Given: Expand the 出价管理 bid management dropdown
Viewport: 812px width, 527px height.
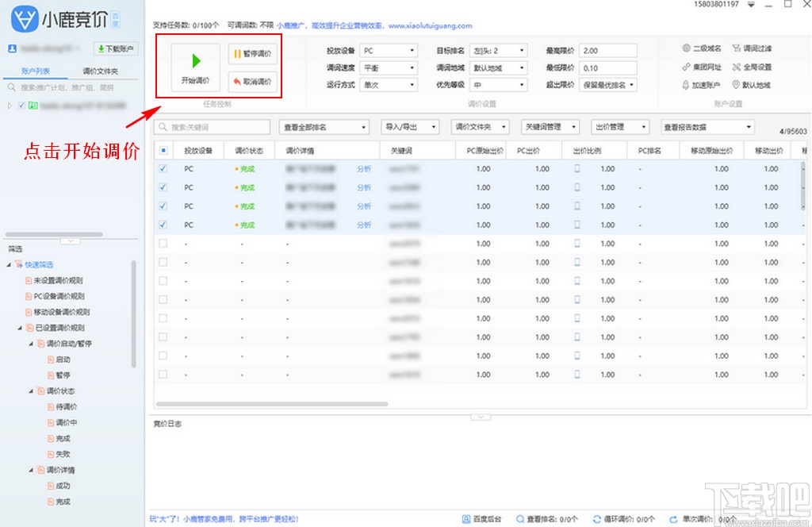Looking at the screenshot, I should [619, 126].
